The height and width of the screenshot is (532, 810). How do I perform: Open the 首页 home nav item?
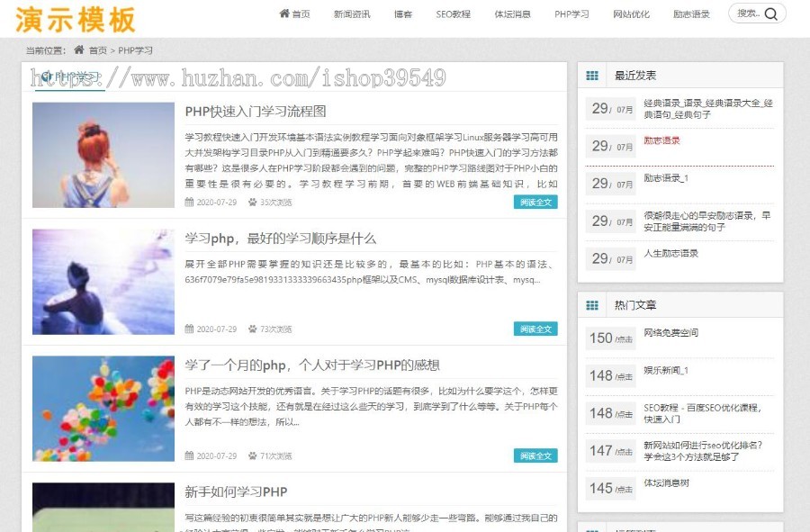(294, 14)
